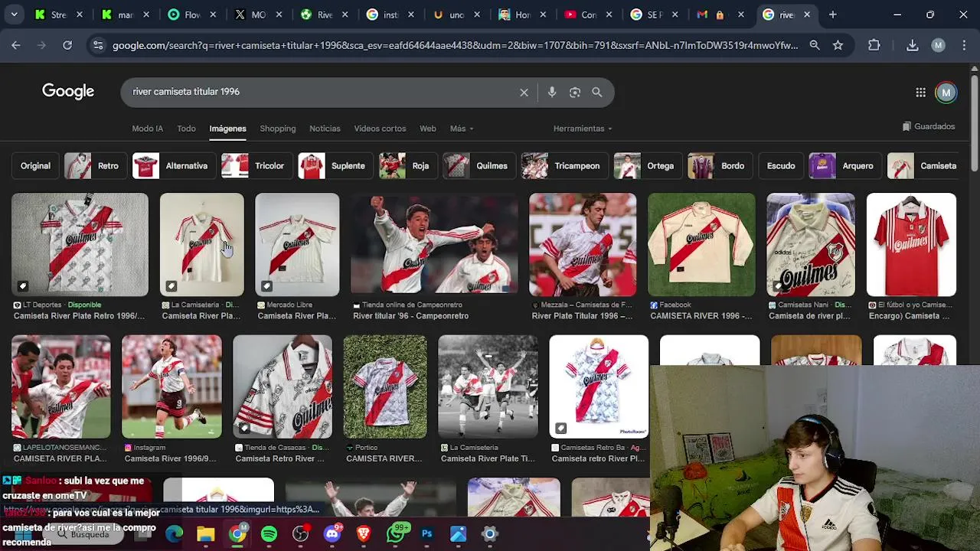Reload the page
The width and height of the screenshot is (980, 551).
click(67, 46)
